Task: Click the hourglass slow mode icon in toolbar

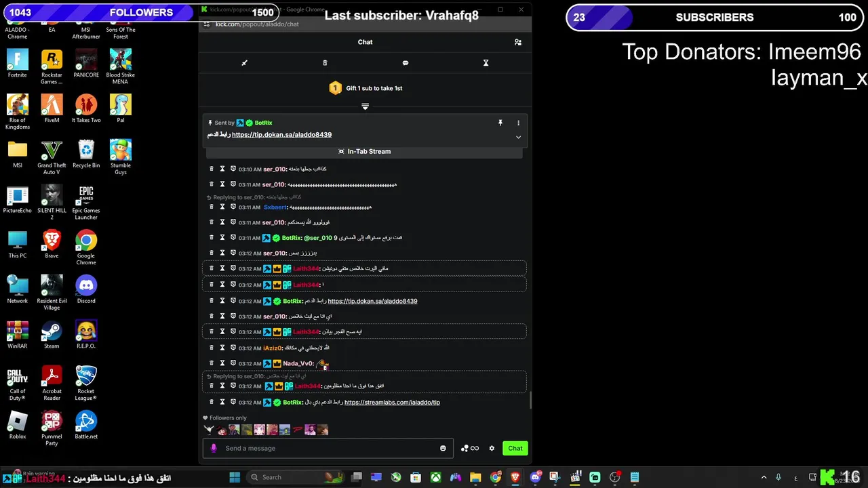Action: (x=486, y=63)
